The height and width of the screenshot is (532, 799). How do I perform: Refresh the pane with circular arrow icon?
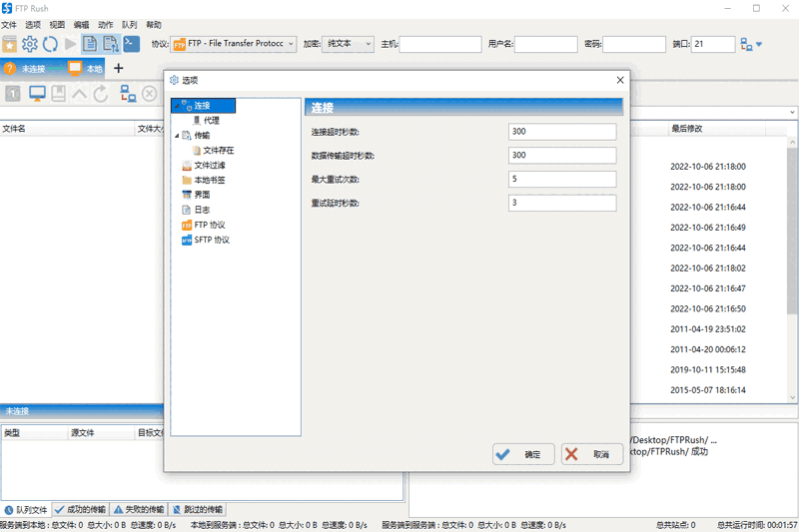point(101,94)
